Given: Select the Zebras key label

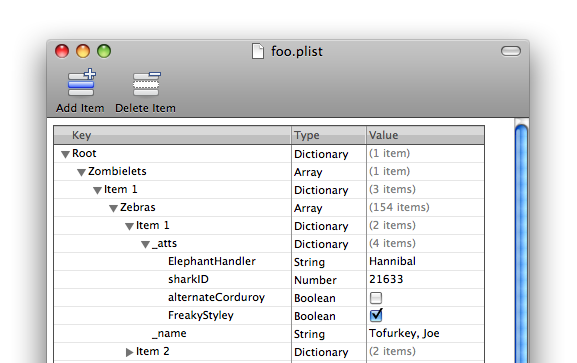Looking at the screenshot, I should tap(138, 207).
